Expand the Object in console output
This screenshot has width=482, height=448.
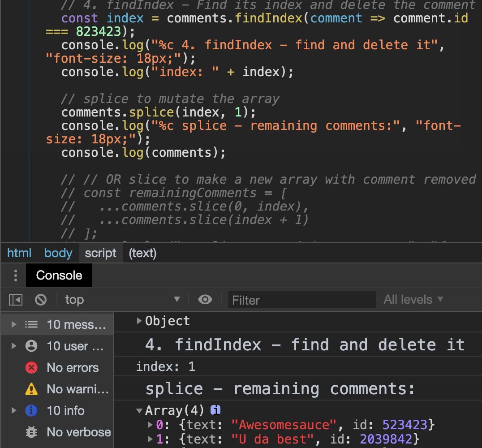(x=139, y=321)
